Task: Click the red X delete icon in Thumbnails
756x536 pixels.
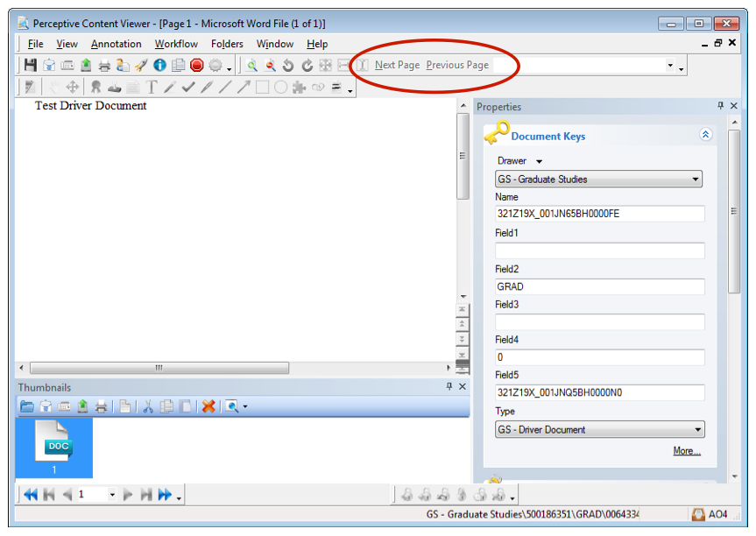Action: click(x=208, y=406)
